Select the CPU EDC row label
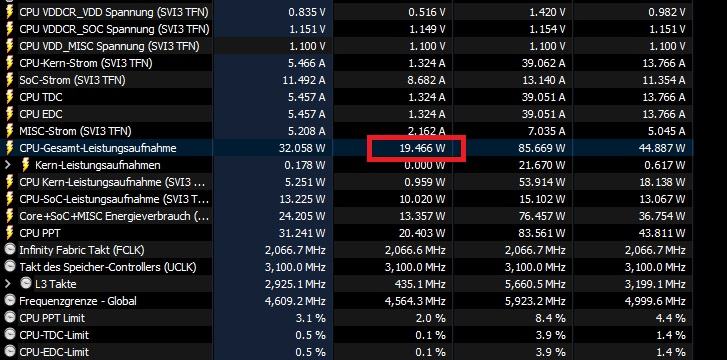 point(41,114)
